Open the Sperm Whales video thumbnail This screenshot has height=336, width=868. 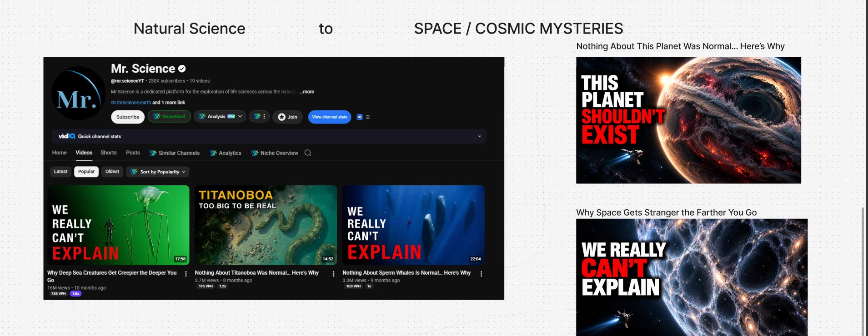tap(413, 225)
